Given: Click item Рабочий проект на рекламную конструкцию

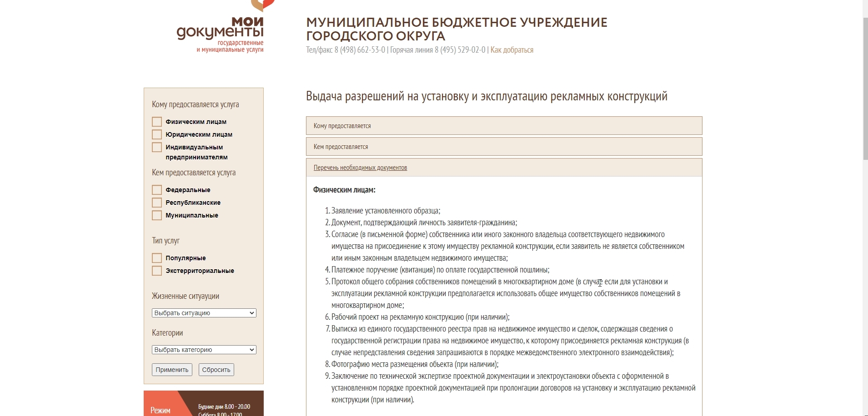Looking at the screenshot, I should [x=421, y=317].
